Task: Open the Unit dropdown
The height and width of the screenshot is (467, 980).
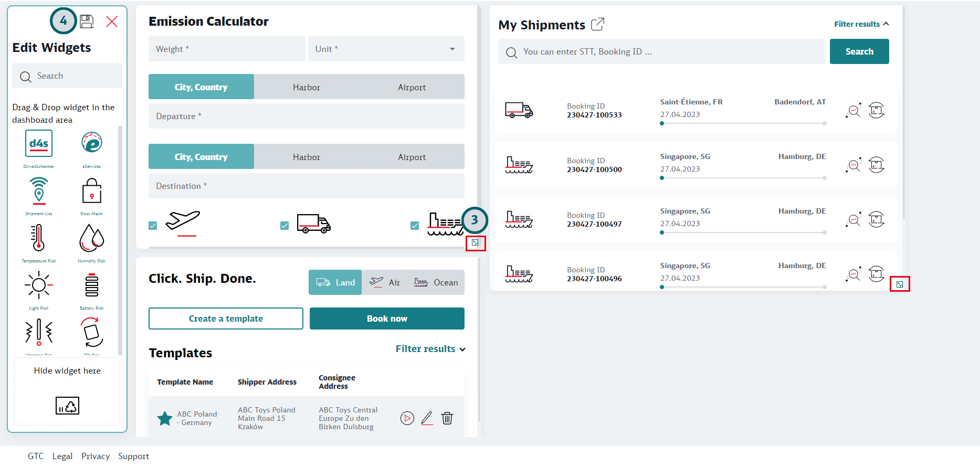Action: [x=386, y=49]
